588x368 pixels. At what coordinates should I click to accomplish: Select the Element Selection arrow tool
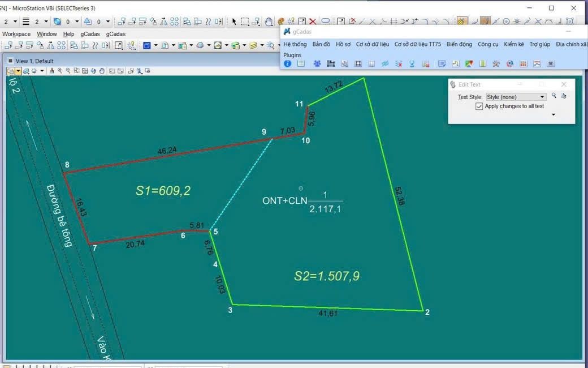click(234, 22)
